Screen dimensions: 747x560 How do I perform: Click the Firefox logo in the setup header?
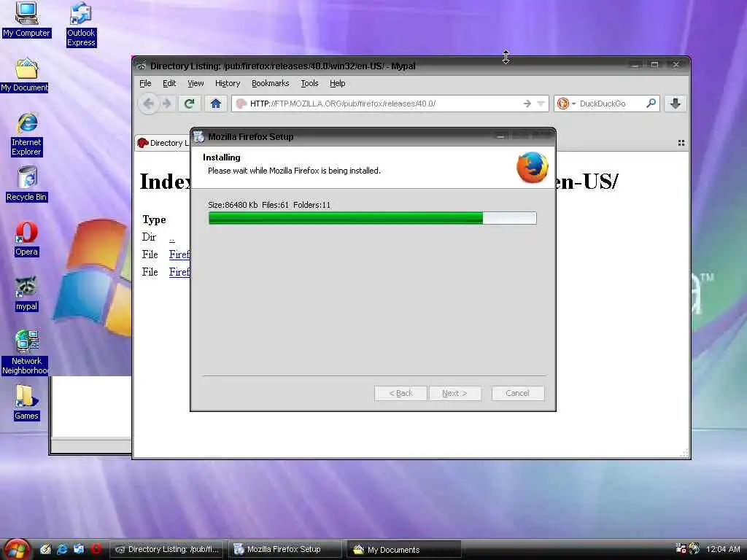[532, 167]
